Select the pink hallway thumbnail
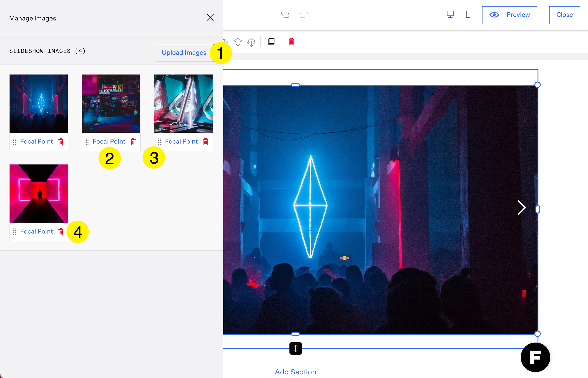588x378 pixels. click(39, 193)
